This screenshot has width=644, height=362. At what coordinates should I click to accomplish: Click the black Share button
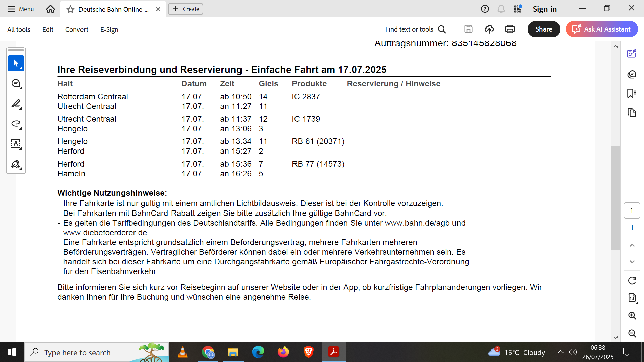(x=543, y=29)
